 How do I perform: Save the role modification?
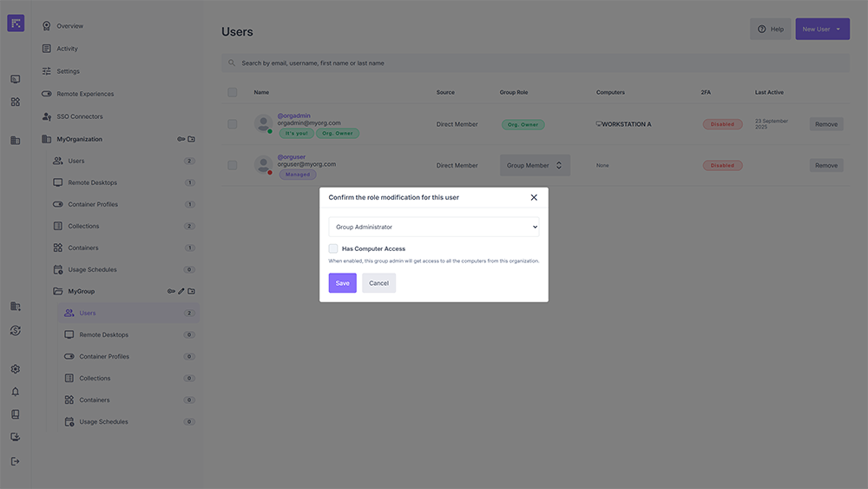[342, 283]
